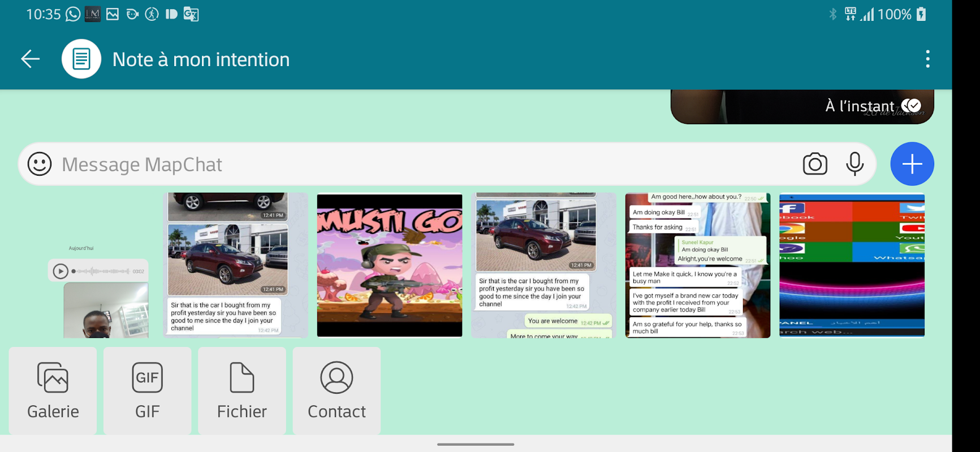Tap the LTE network indicator icon
980x452 pixels.
[851, 14]
